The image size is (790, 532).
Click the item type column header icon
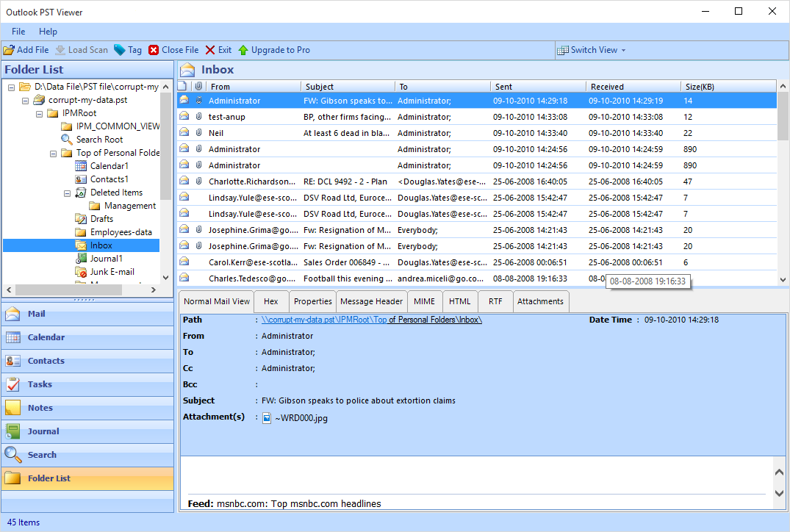pyautogui.click(x=182, y=86)
